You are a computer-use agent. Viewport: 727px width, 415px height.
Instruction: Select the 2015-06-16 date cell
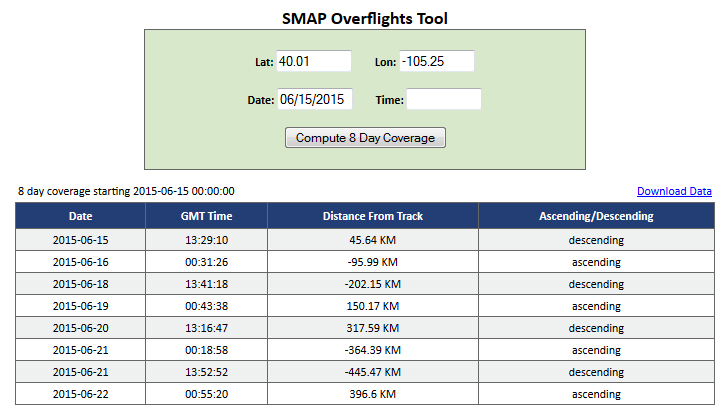click(x=80, y=262)
